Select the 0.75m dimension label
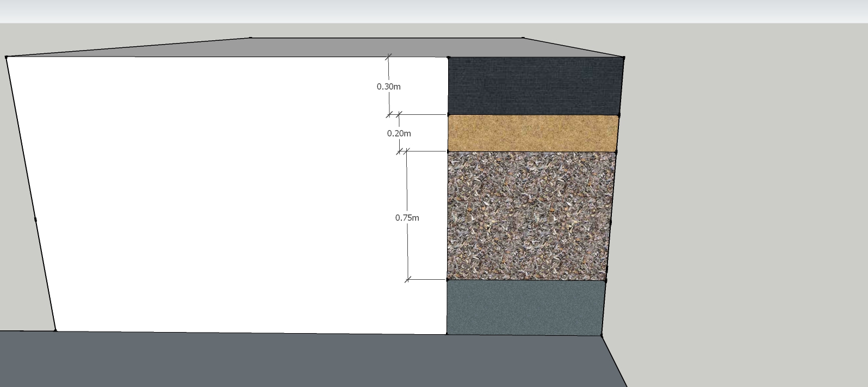The height and width of the screenshot is (387, 868). coord(407,218)
